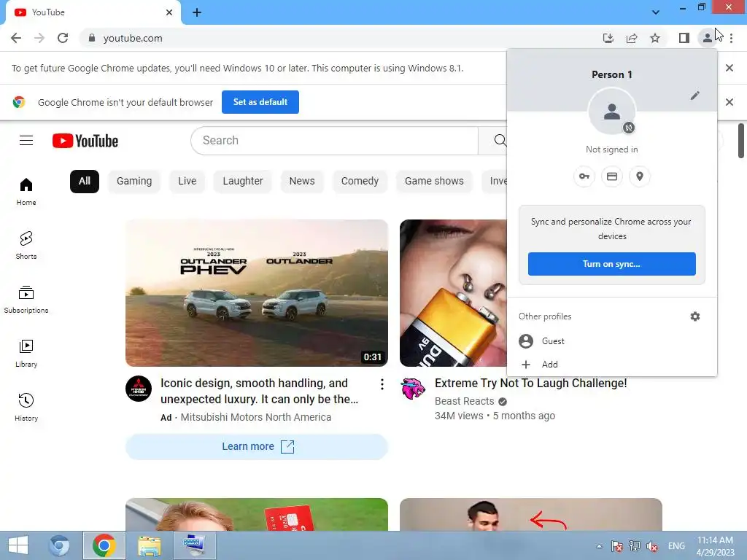
Task: Open the Outlander PHEV ad thumbnail
Action: (x=257, y=293)
